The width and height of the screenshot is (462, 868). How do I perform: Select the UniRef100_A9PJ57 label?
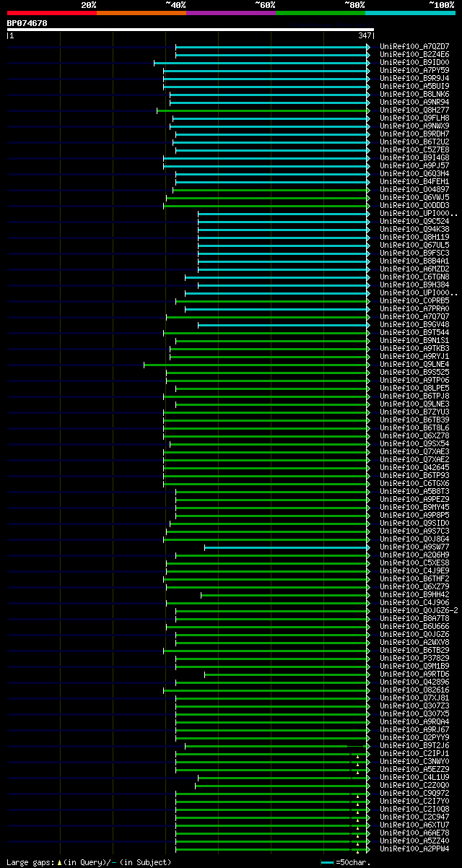[x=414, y=165]
